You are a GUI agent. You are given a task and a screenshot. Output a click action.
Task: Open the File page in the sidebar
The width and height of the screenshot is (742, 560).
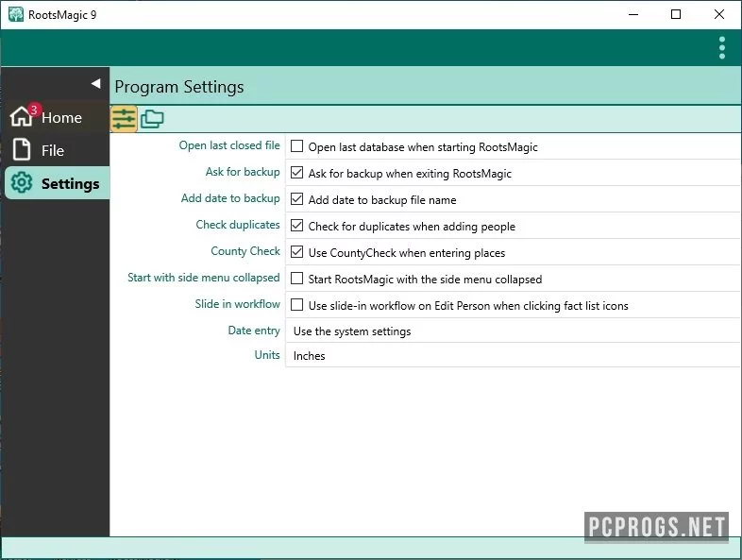(x=56, y=150)
